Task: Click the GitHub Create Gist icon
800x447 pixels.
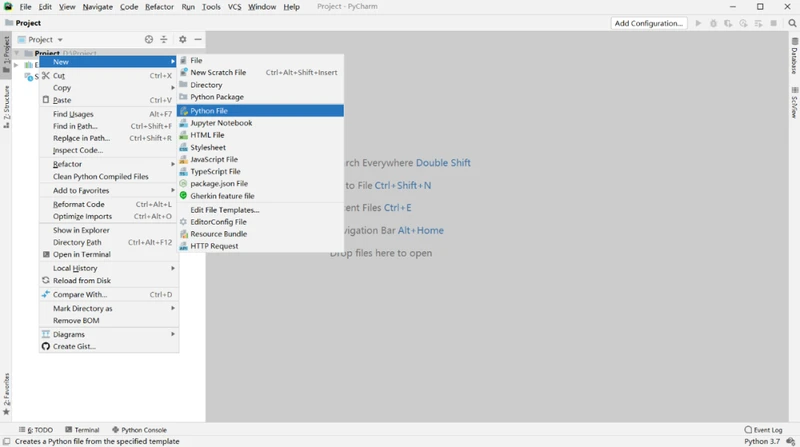Action: [x=46, y=346]
